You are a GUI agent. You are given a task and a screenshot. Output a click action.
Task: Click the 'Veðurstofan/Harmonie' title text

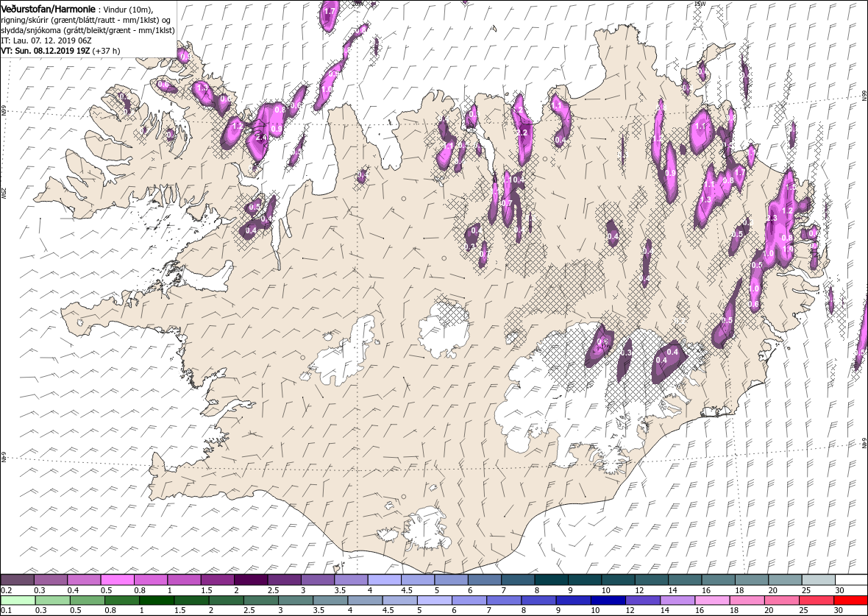[49, 10]
